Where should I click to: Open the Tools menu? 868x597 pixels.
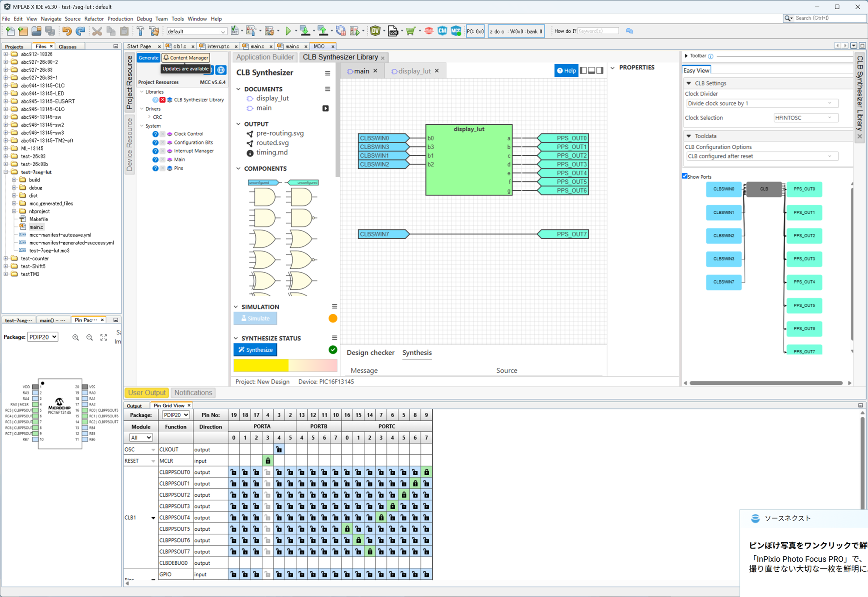point(178,19)
